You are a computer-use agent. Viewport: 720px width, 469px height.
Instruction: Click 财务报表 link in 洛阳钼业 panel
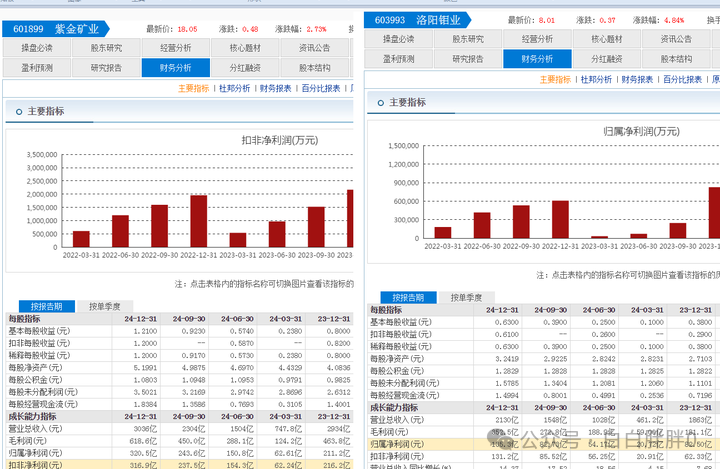coord(637,79)
